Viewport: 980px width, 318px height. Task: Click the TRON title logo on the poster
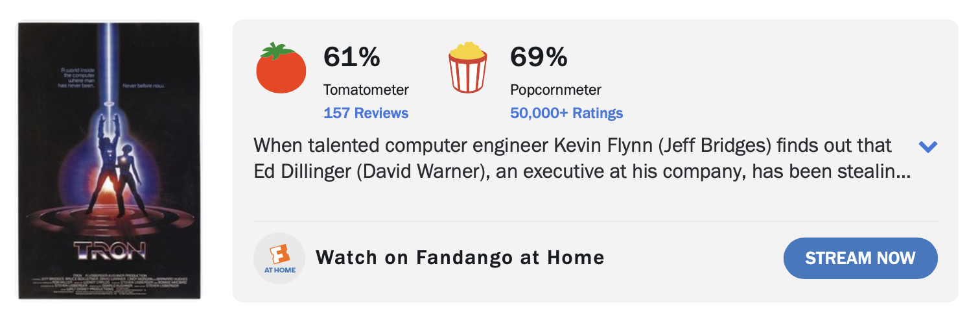(110, 250)
